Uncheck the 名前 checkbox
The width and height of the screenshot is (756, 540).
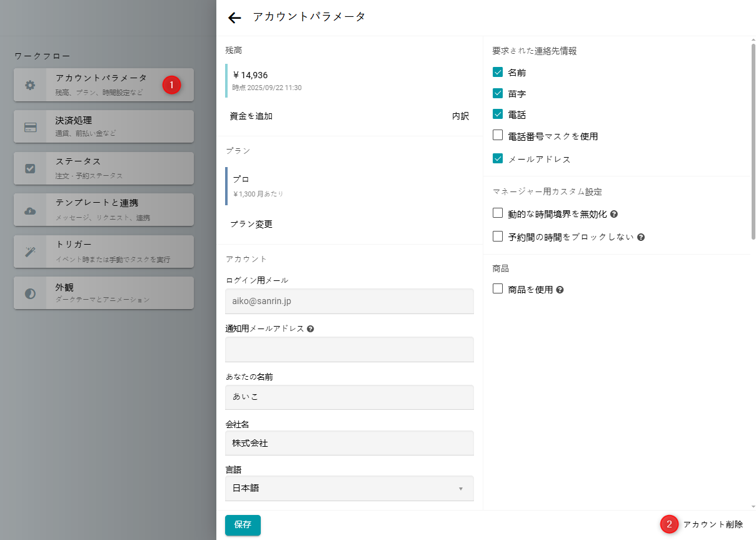[498, 72]
